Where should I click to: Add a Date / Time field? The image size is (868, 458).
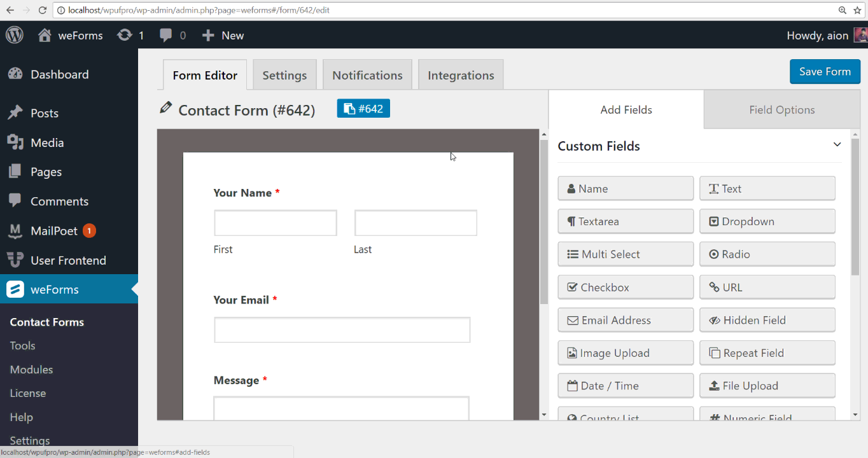[x=626, y=385]
